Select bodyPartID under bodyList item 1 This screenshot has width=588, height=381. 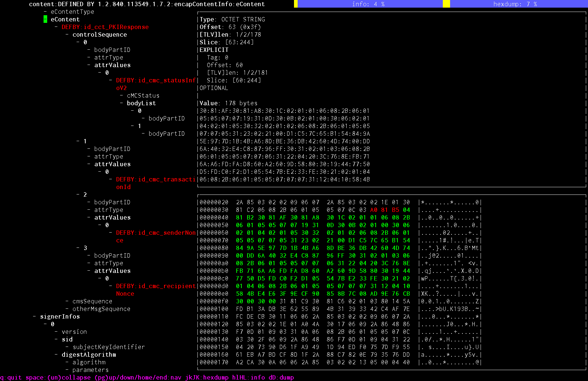pos(167,134)
